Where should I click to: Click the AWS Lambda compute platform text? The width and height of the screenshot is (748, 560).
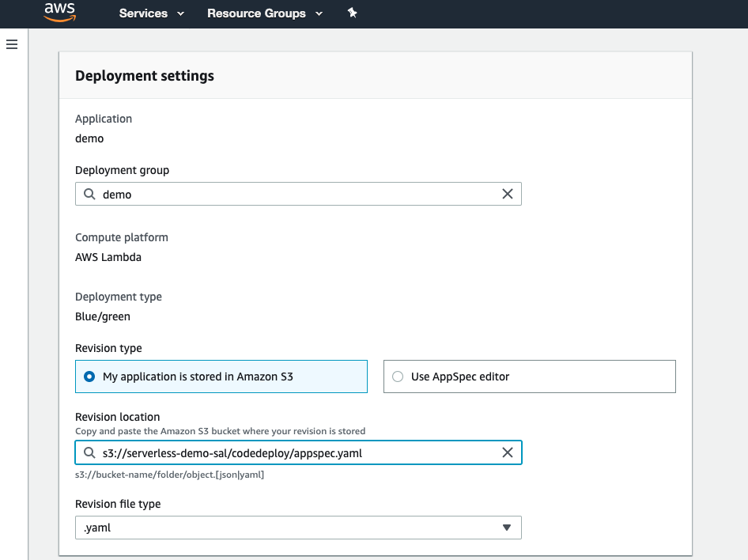pyautogui.click(x=108, y=257)
